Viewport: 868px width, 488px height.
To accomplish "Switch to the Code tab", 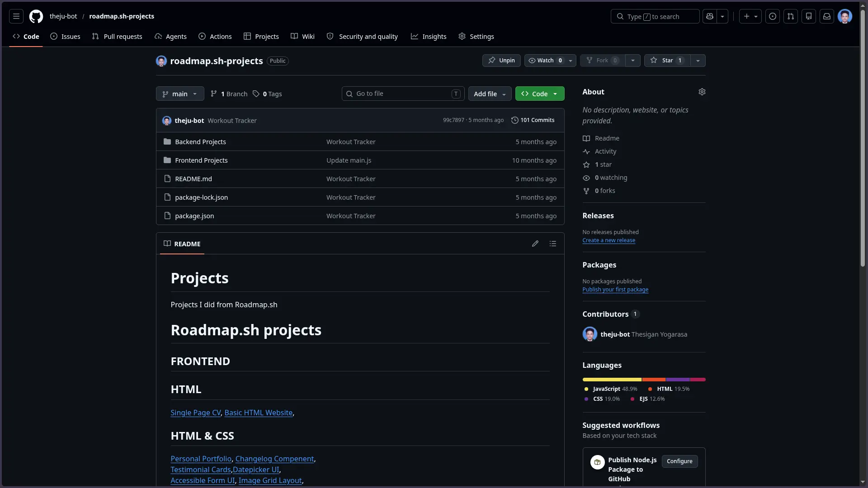I will tap(26, 37).
